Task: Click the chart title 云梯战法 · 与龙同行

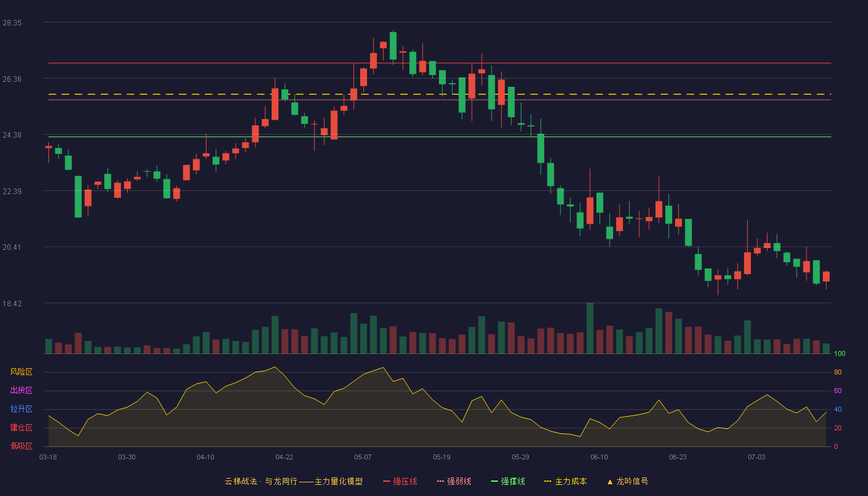Action: pos(260,481)
